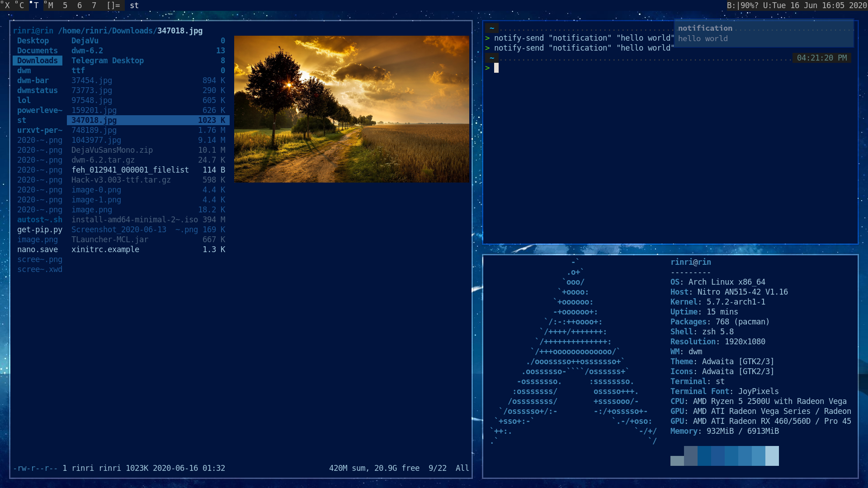The image size is (868, 488).
Task: Select 159201.jpg in file list
Action: (x=148, y=110)
